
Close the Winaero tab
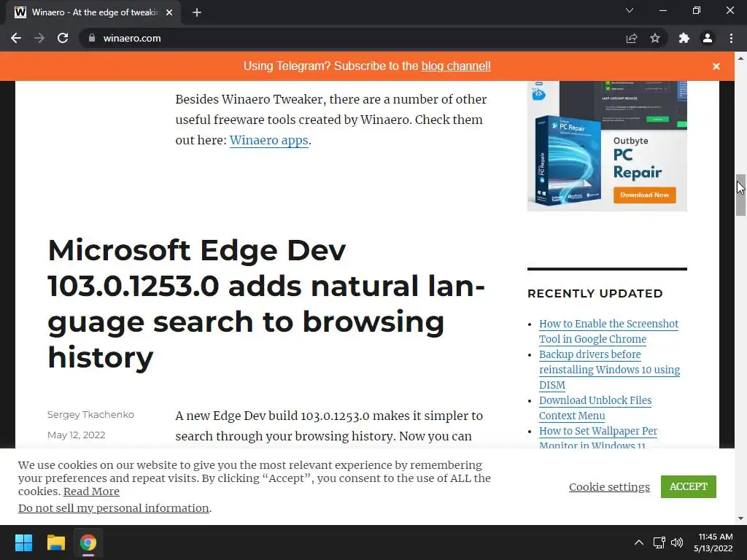(x=169, y=12)
